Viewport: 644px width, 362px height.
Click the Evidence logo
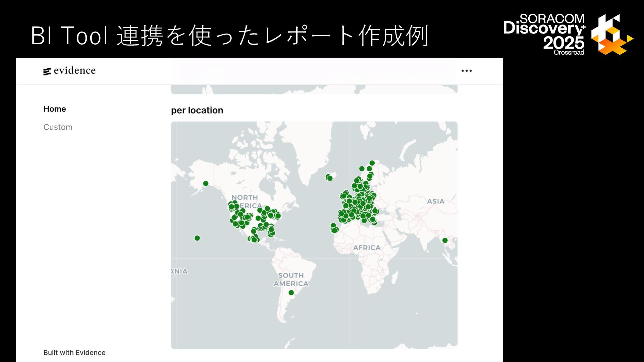click(x=69, y=71)
